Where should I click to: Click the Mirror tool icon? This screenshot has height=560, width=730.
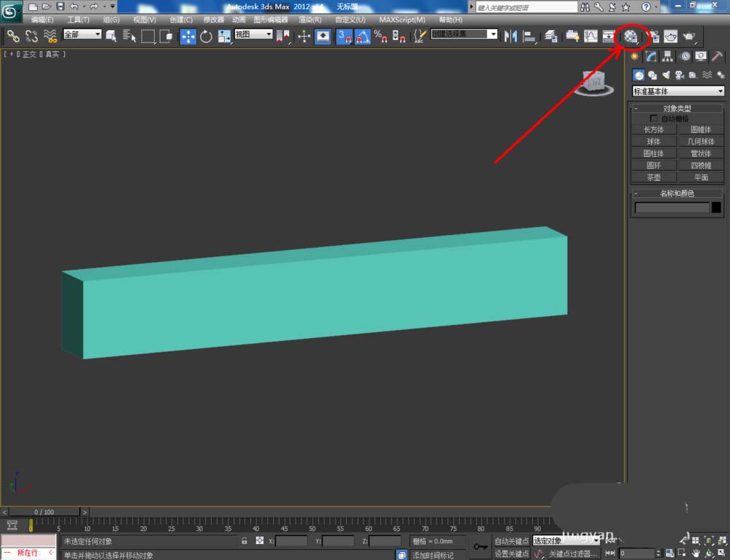511,36
